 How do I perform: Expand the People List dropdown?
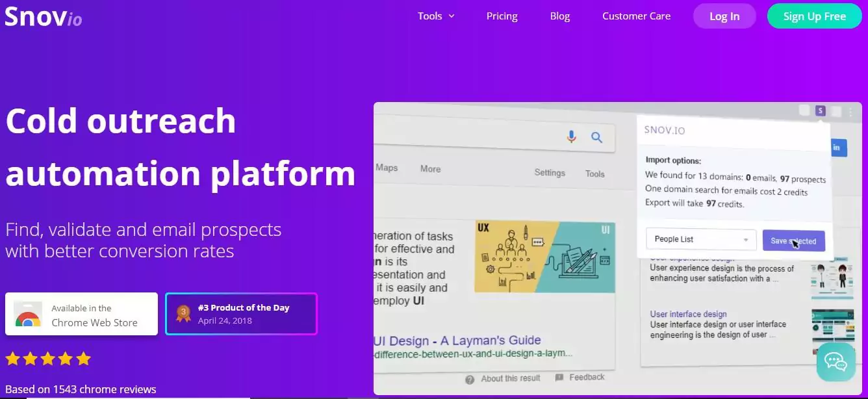tap(701, 239)
